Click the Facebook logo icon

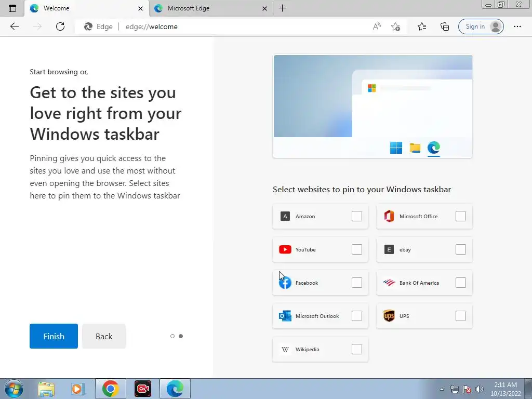tap(285, 283)
